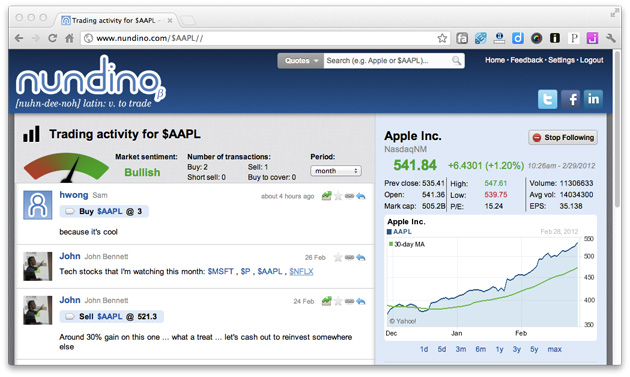Open Nundino LinkedIn page icon
Image resolution: width=630 pixels, height=377 pixels.
[593, 99]
